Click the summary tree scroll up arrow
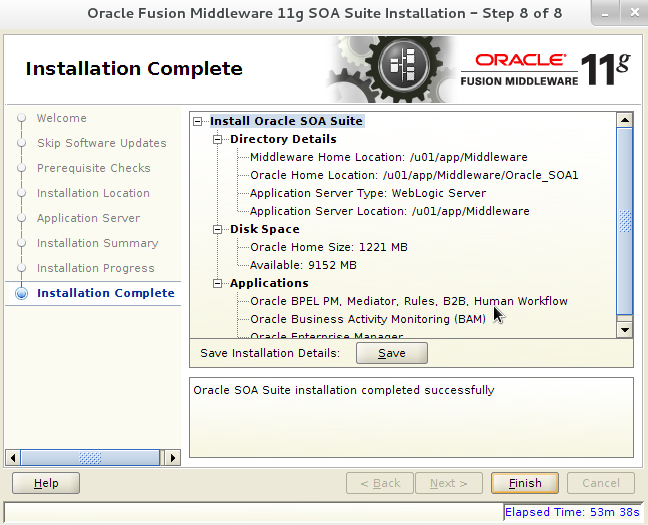The height and width of the screenshot is (525, 648). (624, 120)
